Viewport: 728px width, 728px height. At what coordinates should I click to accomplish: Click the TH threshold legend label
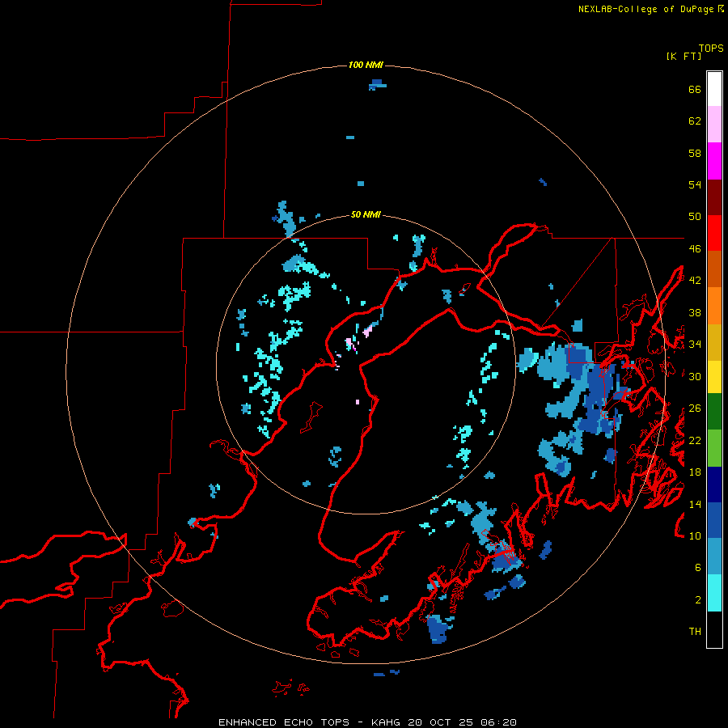695,632
